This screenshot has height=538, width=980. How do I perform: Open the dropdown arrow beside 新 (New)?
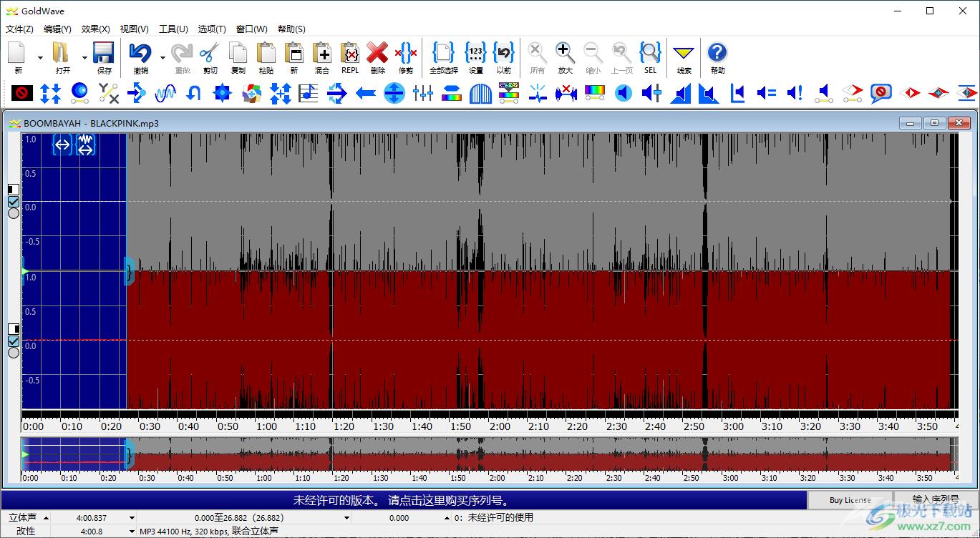coord(40,58)
